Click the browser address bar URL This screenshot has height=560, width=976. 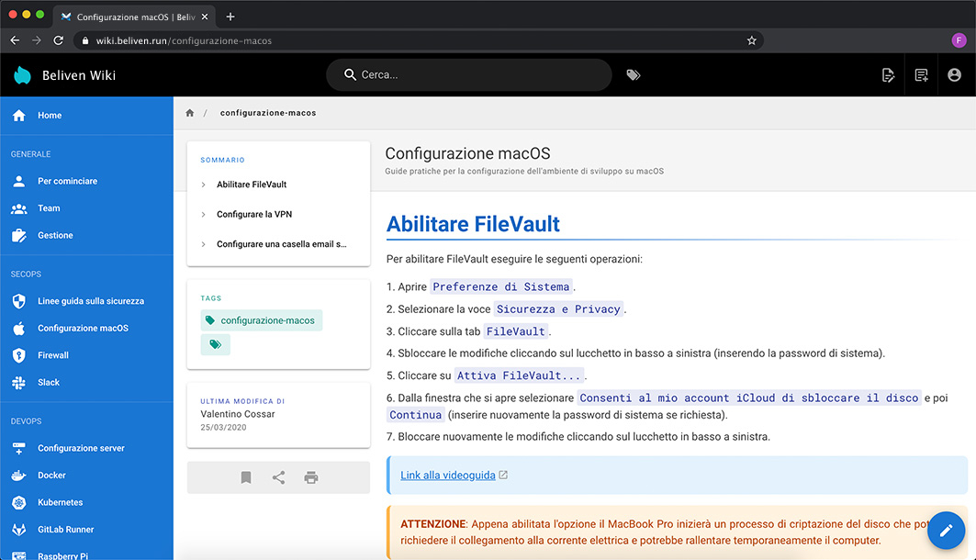(184, 40)
